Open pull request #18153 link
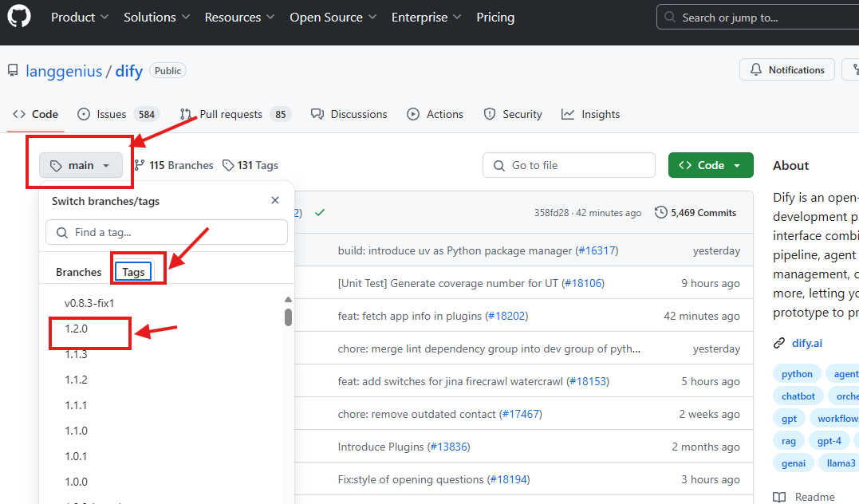The image size is (859, 504). coord(588,381)
